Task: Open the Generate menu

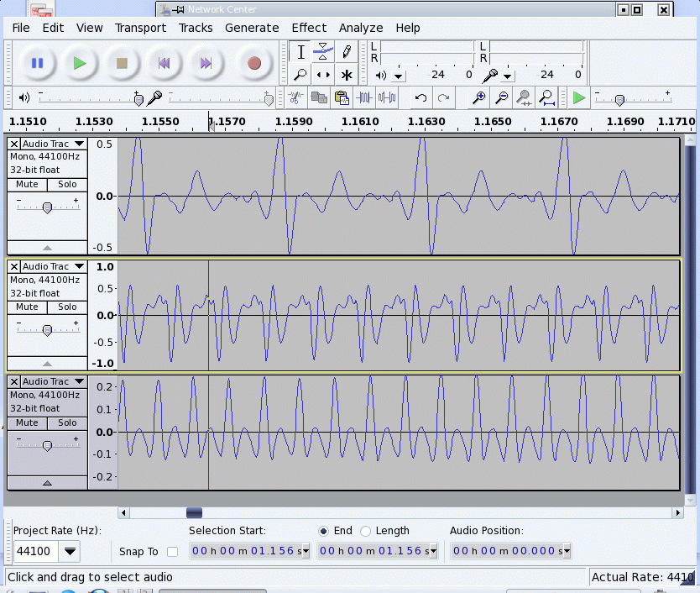Action: pos(251,28)
